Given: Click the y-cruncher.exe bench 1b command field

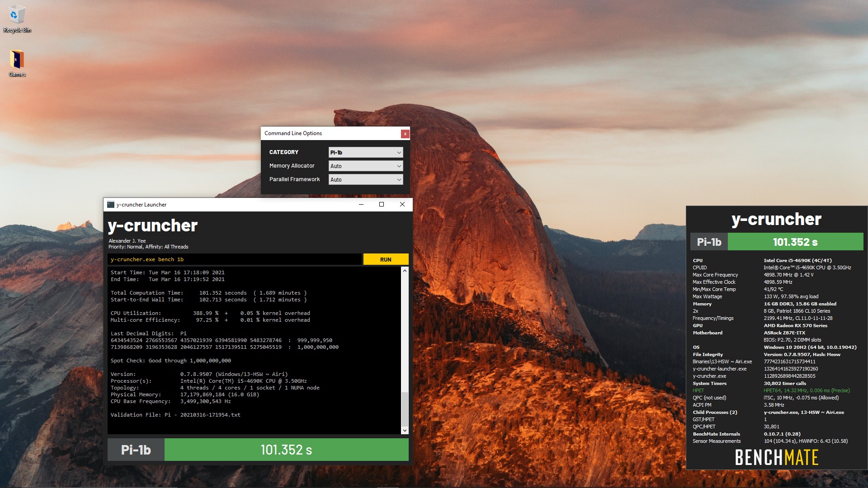Looking at the screenshot, I should click(234, 259).
